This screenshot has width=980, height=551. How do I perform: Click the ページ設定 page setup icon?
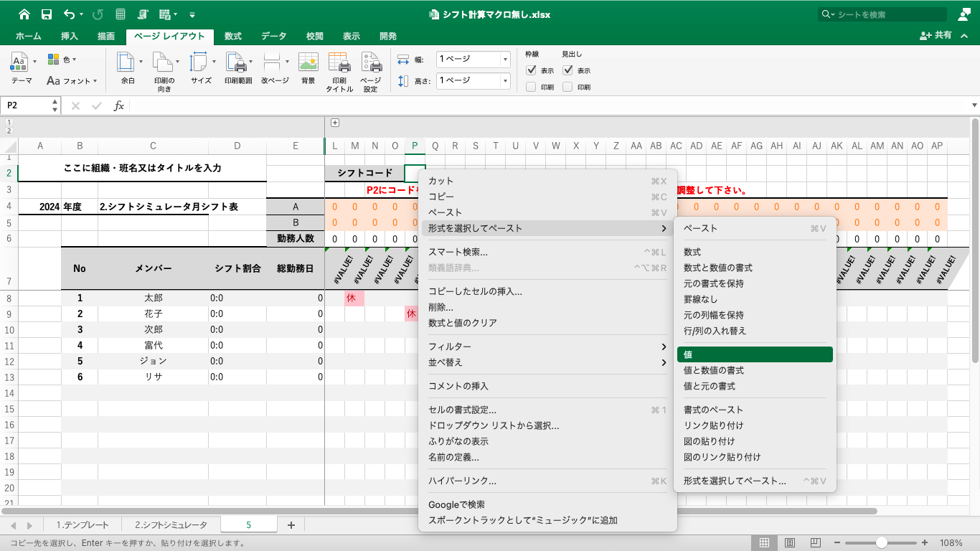click(370, 63)
